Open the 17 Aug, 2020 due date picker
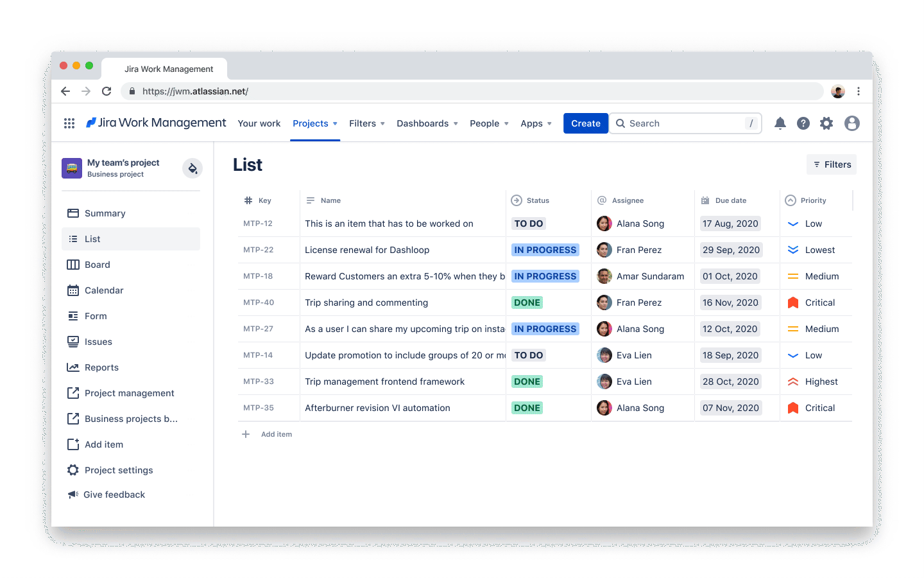This screenshot has width=924, height=578. (730, 223)
